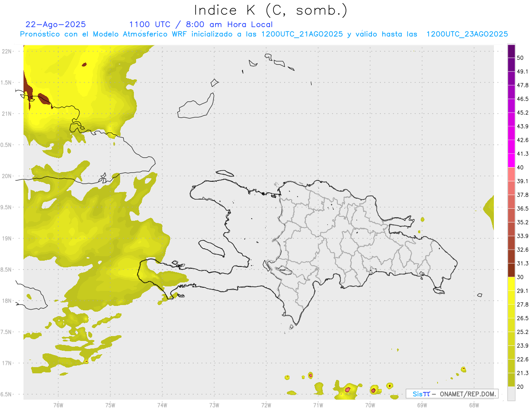Image resolution: width=532 pixels, height=411 pixels.
Task: Click the bright yellow swatch between 29.1 and 30
Action: [x=511, y=284]
